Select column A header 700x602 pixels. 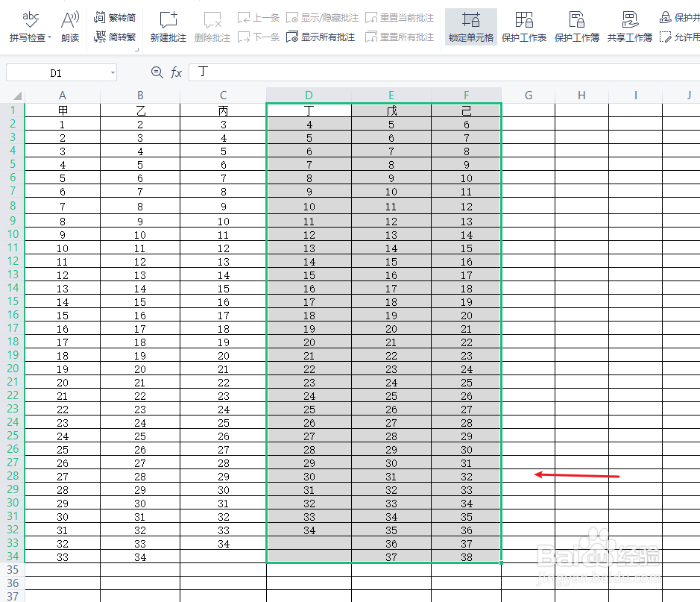tap(63, 95)
